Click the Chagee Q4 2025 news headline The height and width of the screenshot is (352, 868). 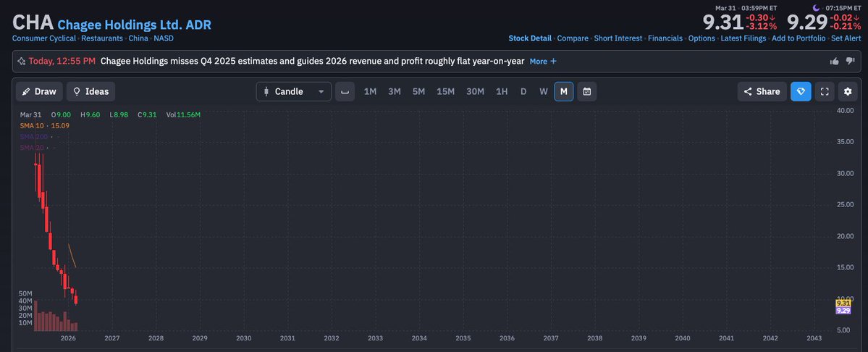(312, 62)
